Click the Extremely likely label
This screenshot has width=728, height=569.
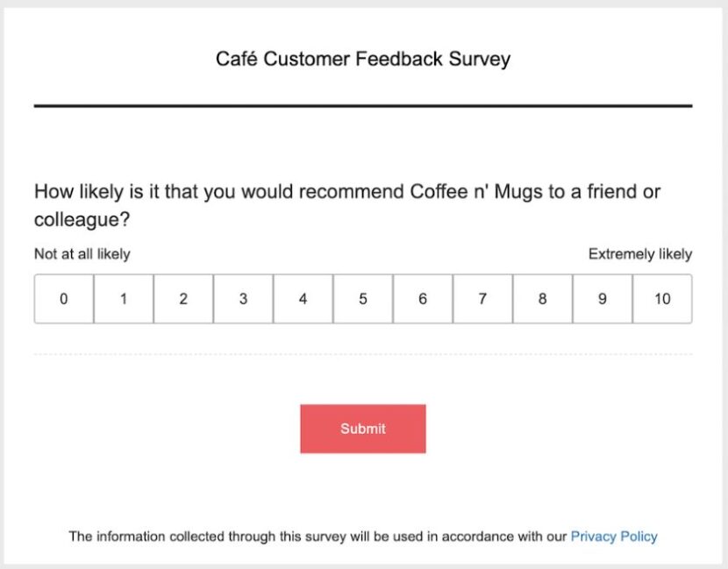pos(639,253)
